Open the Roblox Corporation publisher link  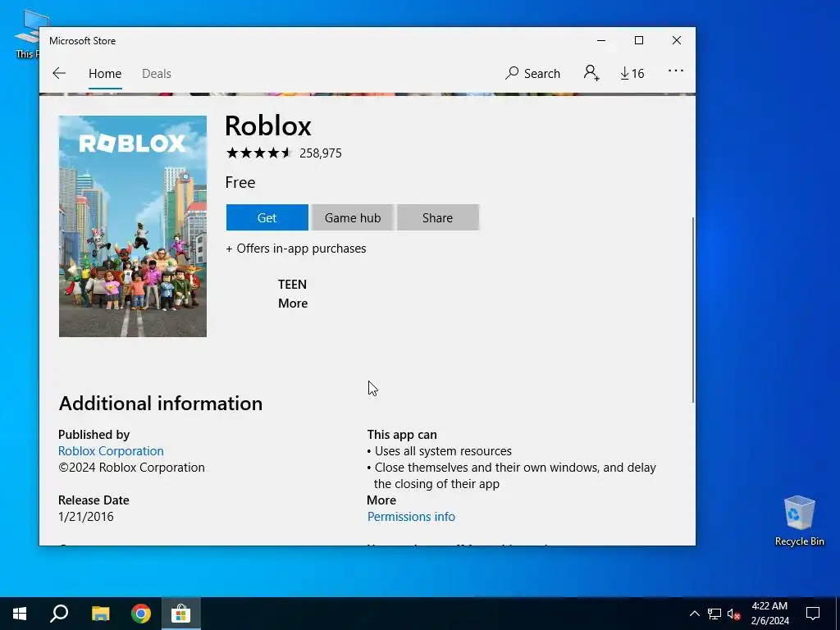[111, 451]
